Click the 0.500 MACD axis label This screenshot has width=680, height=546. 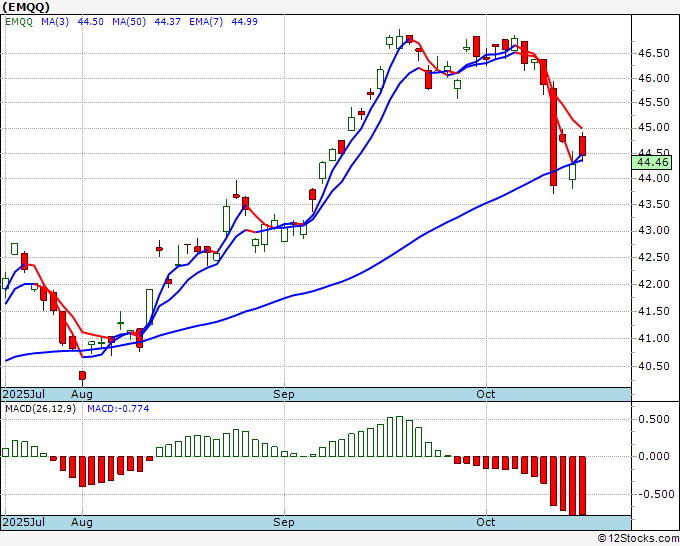tap(654, 419)
